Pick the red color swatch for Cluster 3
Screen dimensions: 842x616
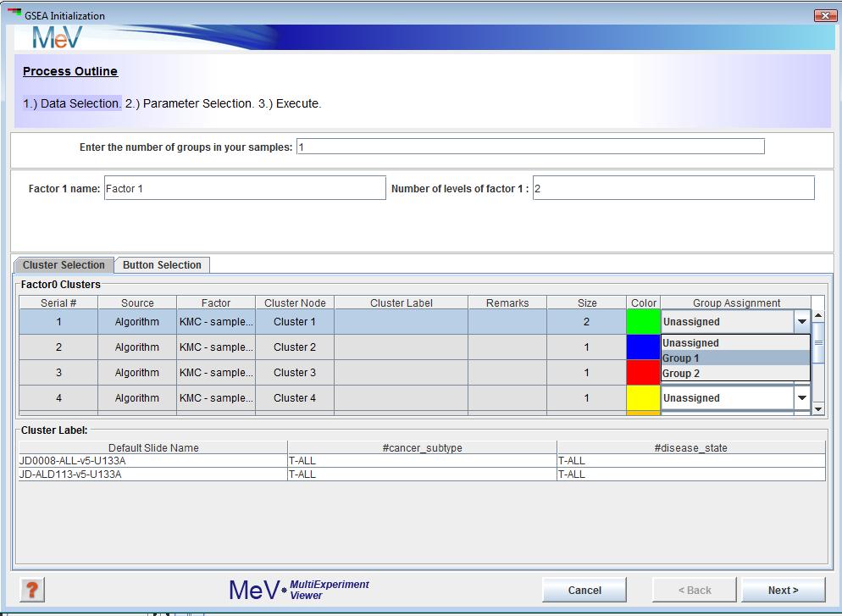(644, 373)
